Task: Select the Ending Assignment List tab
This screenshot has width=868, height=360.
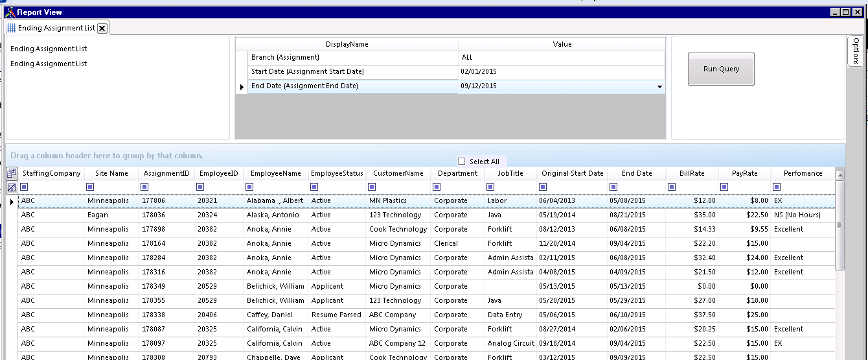Action: pos(56,28)
